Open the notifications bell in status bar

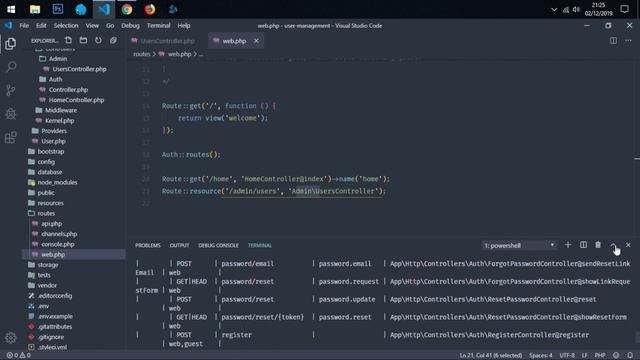[630, 356]
